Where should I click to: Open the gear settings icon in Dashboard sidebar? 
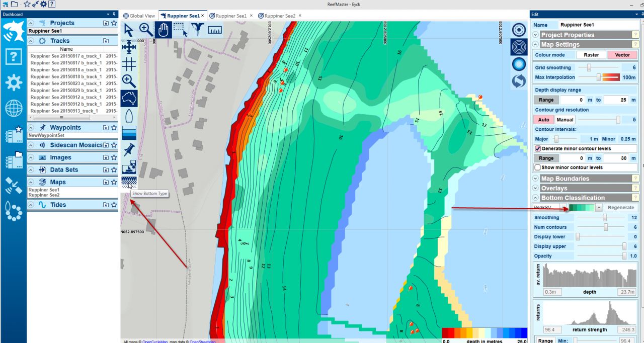pyautogui.click(x=14, y=82)
